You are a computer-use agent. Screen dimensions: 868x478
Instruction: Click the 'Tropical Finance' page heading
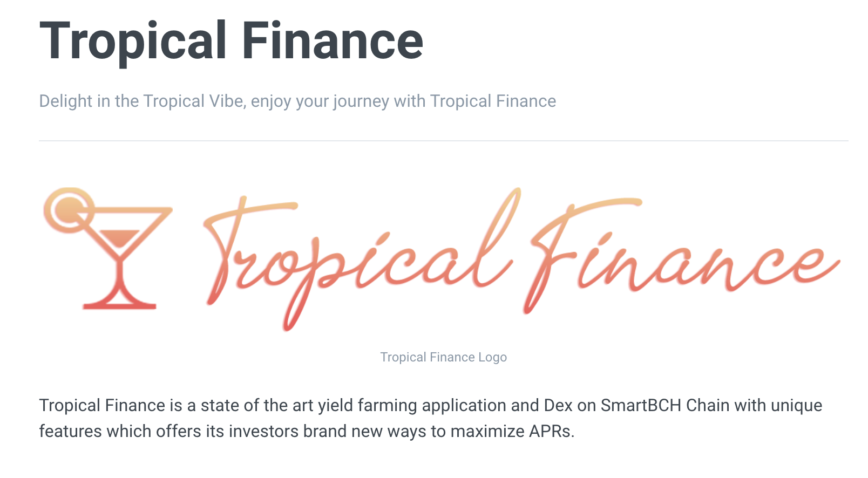click(232, 41)
